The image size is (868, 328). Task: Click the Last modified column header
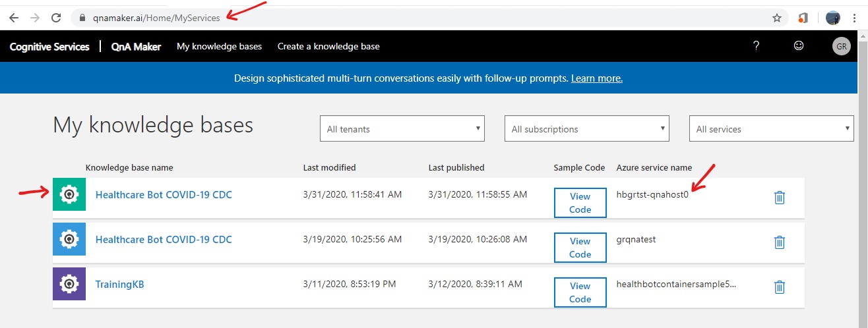coord(329,167)
